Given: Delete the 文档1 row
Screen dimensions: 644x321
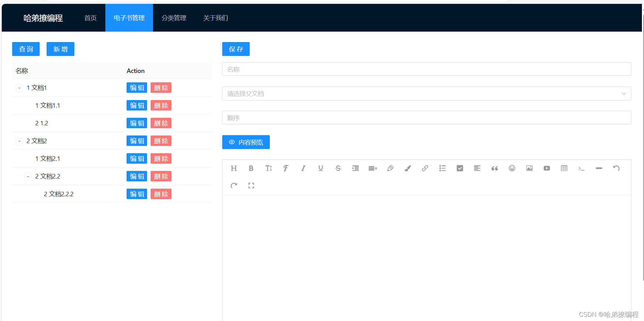Looking at the screenshot, I should 161,88.
